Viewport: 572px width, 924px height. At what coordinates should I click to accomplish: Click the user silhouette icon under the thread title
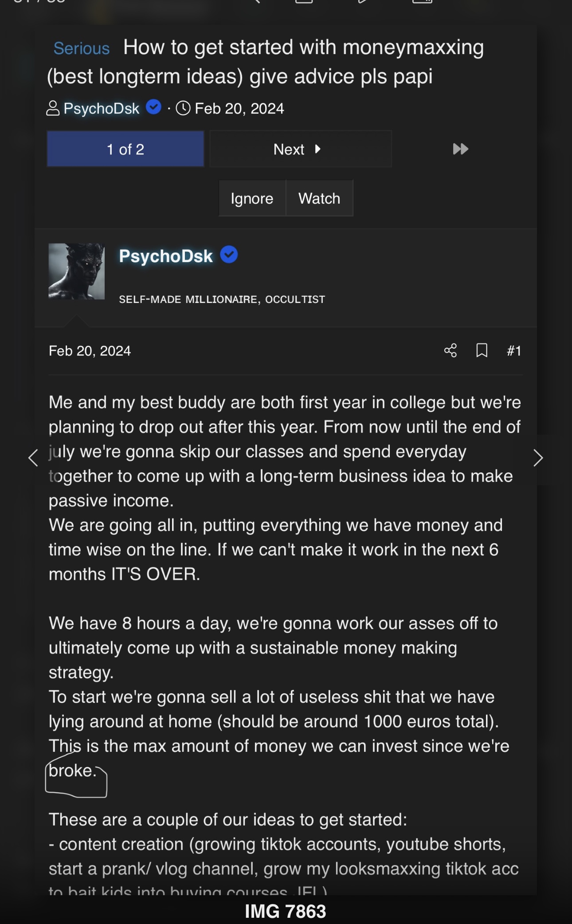53,108
